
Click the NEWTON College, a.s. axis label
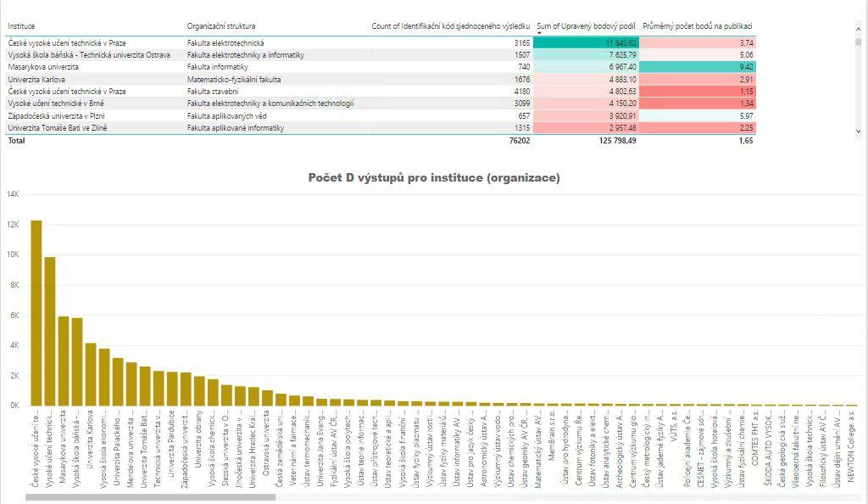[x=850, y=446]
